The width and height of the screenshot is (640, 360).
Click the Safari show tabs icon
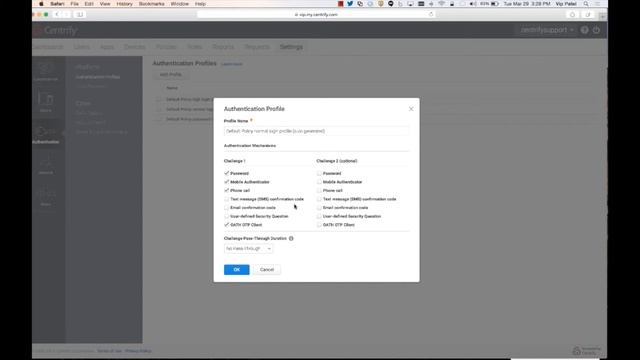tap(588, 15)
